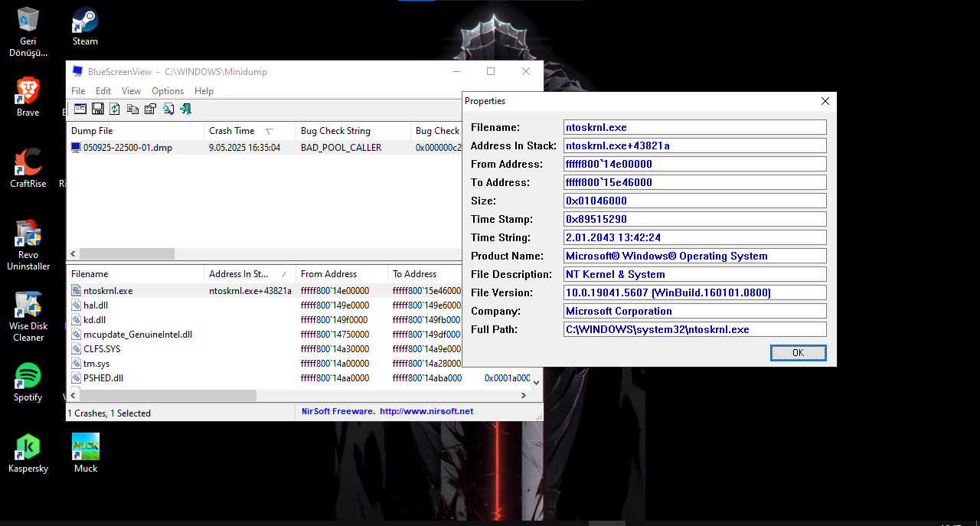
Task: Click the Exit door toolbar icon
Action: [x=185, y=109]
